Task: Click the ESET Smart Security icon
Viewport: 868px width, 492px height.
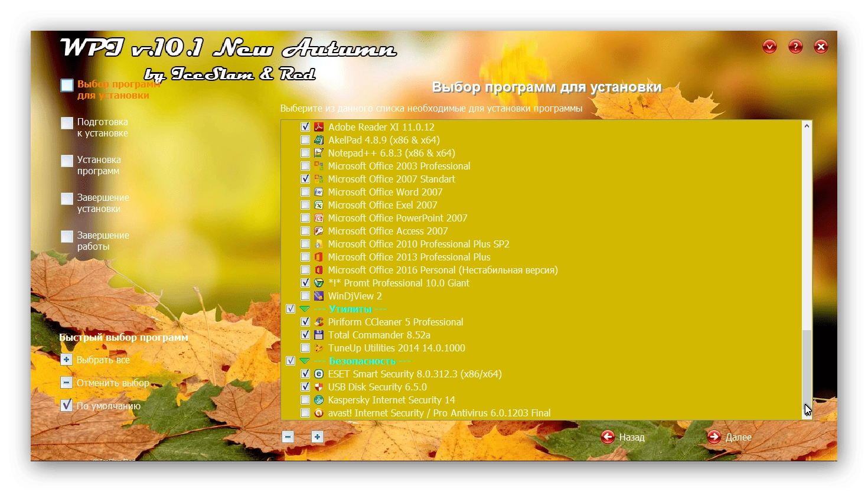Action: pyautogui.click(x=319, y=374)
